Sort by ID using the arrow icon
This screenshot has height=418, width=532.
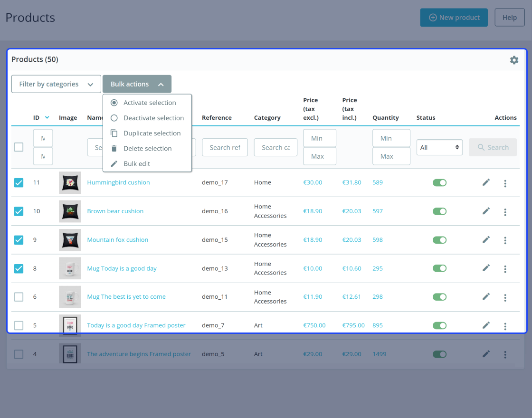[47, 117]
